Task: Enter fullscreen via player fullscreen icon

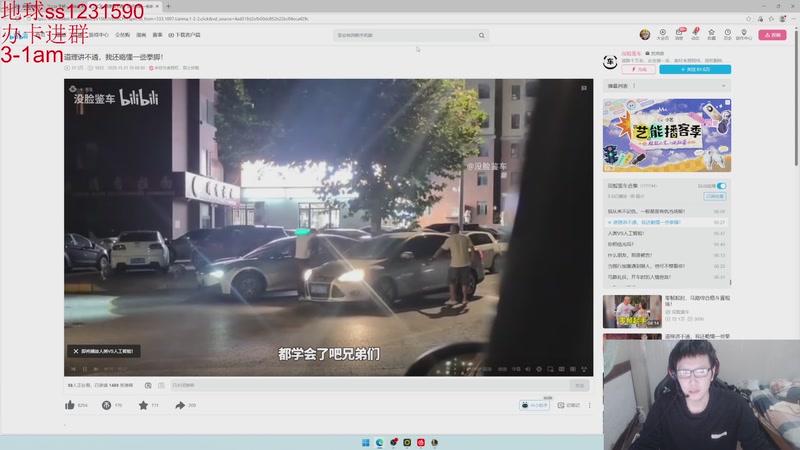Action: click(x=584, y=368)
